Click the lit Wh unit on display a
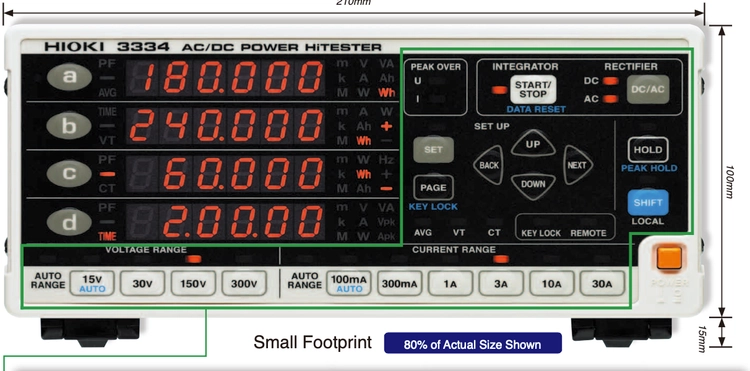Viewport: 750px width, 371px height. [387, 92]
